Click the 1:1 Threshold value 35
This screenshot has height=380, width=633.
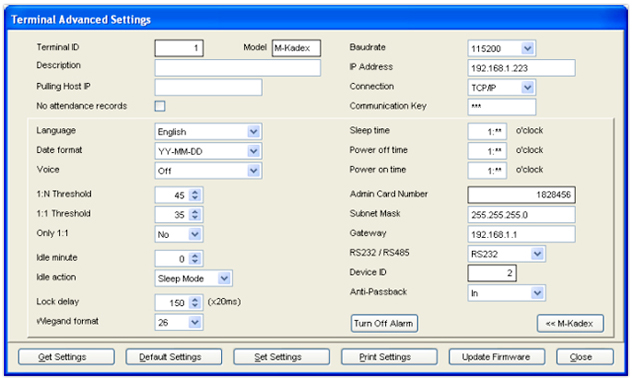tap(179, 215)
